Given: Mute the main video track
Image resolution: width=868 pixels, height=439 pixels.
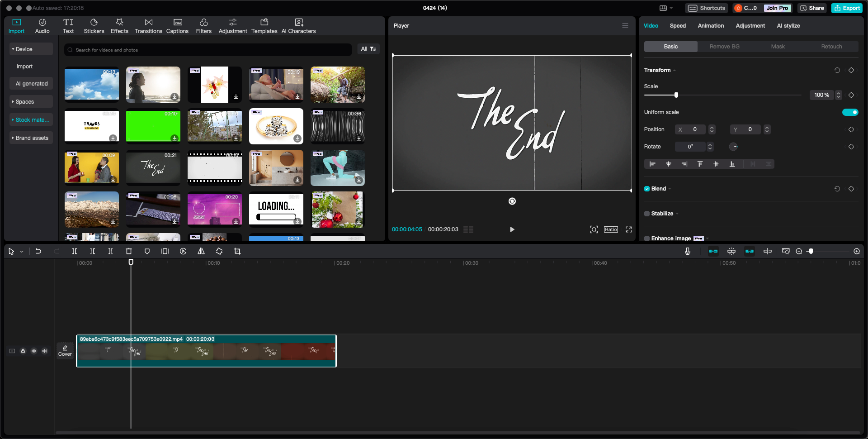Looking at the screenshot, I should pos(45,351).
